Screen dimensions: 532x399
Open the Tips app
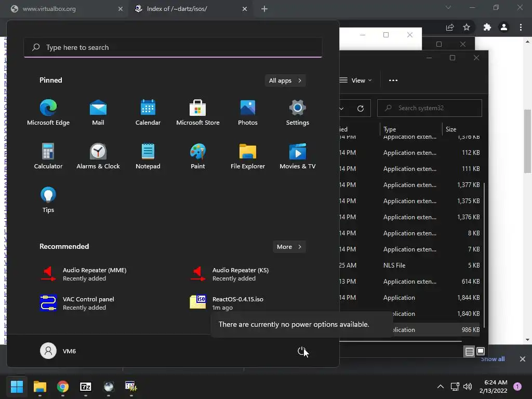coord(48,200)
